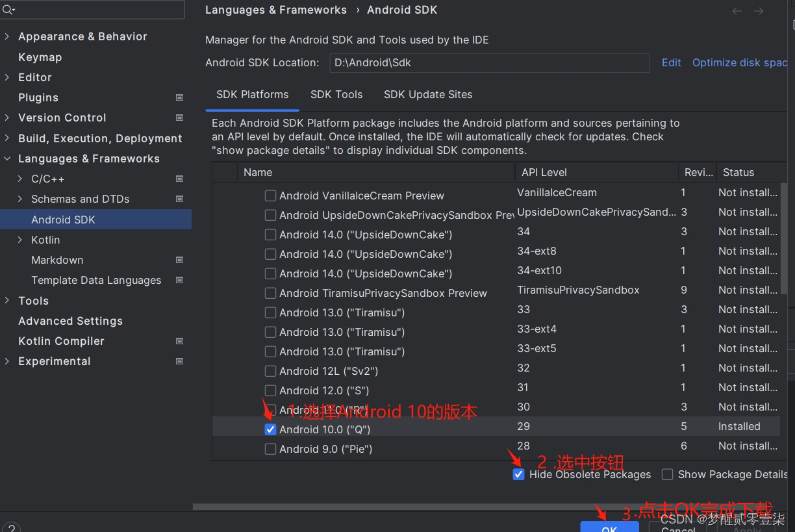
Task: Expand Version Control section
Action: pos(7,118)
